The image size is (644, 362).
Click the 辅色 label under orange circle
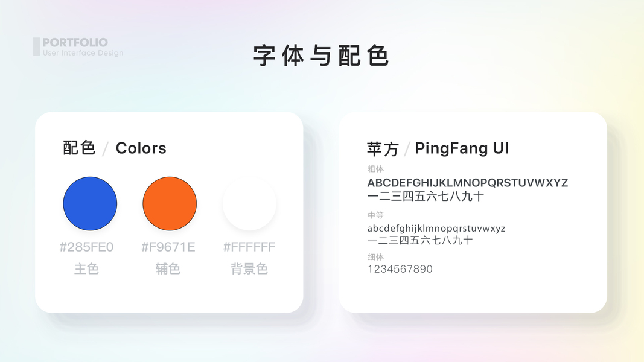(168, 269)
